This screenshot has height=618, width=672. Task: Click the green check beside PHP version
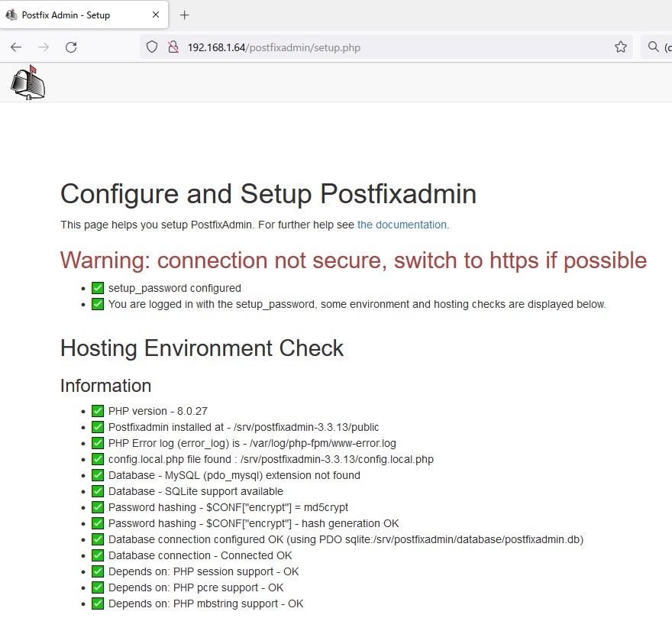pos(98,411)
